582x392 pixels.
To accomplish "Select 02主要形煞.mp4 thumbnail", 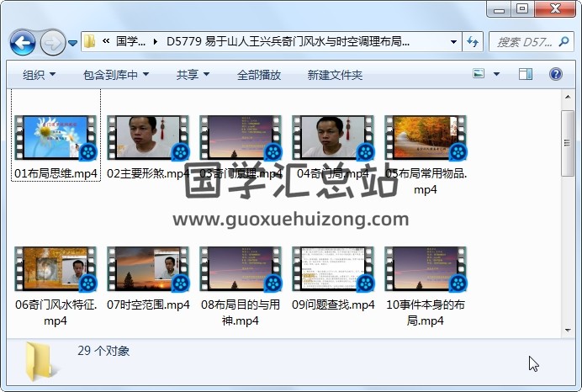I will tap(148, 138).
